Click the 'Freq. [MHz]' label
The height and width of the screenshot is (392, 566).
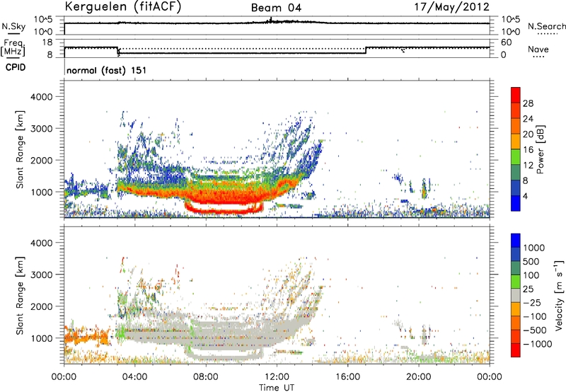point(13,48)
